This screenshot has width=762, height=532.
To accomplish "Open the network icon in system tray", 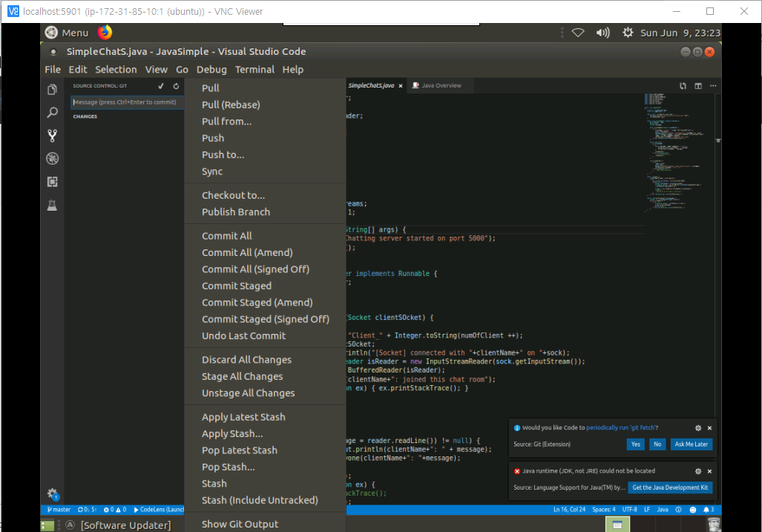I will coord(577,33).
